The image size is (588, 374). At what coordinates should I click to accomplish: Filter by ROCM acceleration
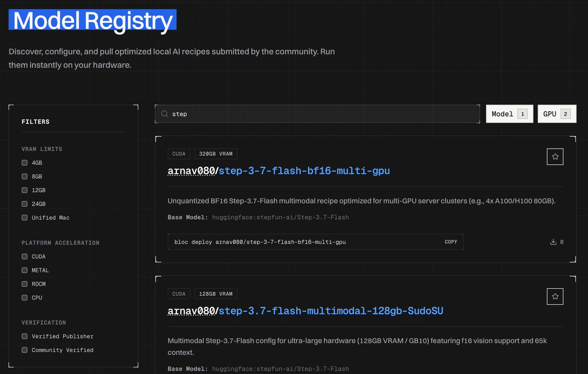pyautogui.click(x=24, y=284)
